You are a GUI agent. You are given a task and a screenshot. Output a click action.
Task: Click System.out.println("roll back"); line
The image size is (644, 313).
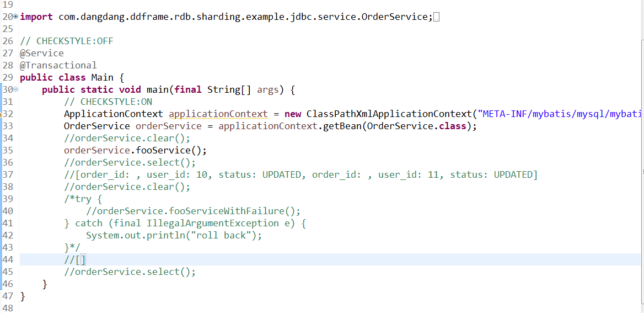174,235
